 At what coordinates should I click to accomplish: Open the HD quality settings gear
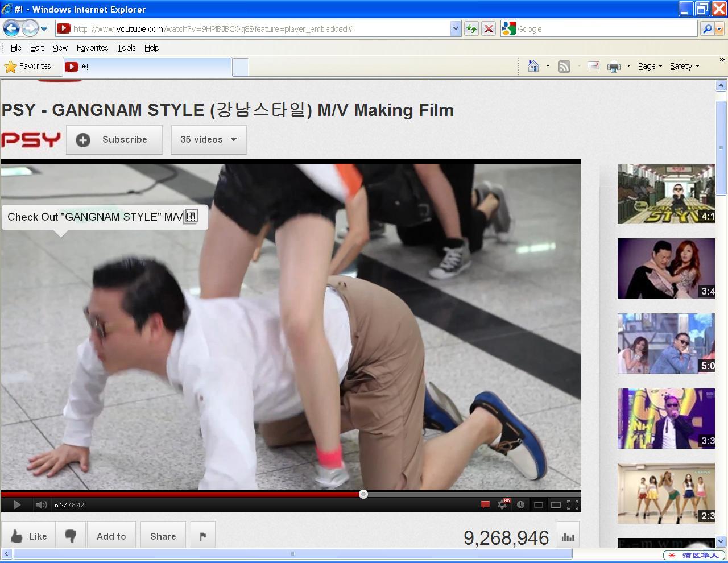click(x=503, y=504)
